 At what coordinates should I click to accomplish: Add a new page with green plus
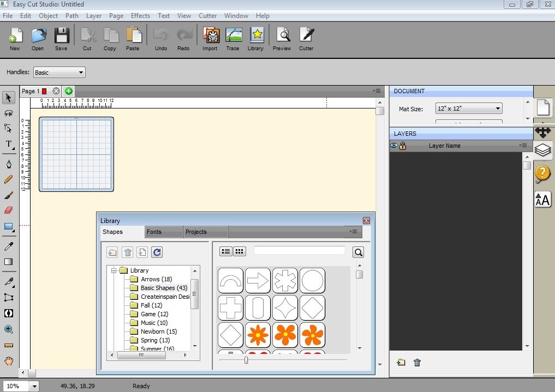pos(69,91)
